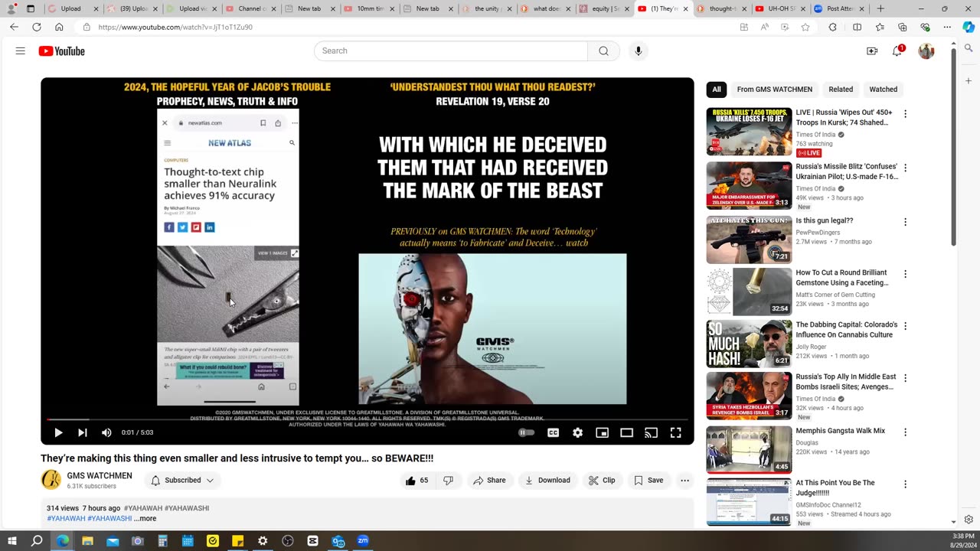Open Edge sidebar settings gear
This screenshot has width=980, height=551.
click(x=969, y=519)
